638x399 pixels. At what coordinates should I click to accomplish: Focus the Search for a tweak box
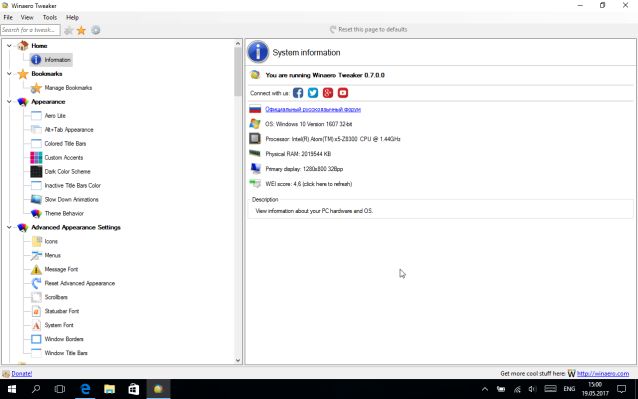[31, 30]
